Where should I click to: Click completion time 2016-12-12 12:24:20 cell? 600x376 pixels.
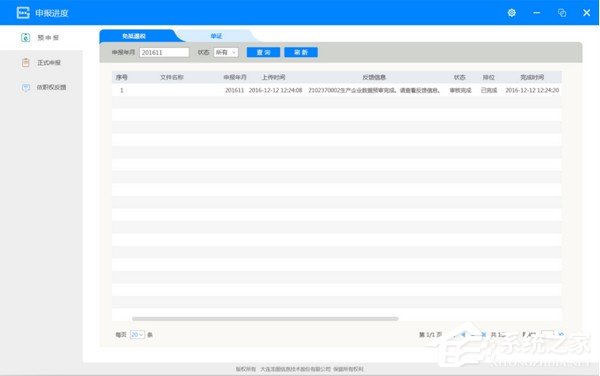532,90
